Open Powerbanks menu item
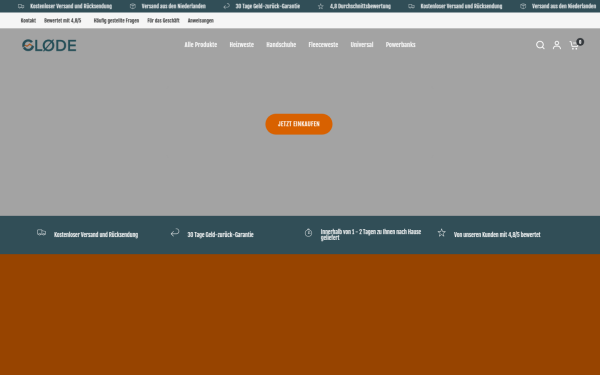Image resolution: width=600 pixels, height=375 pixels. 400,45
